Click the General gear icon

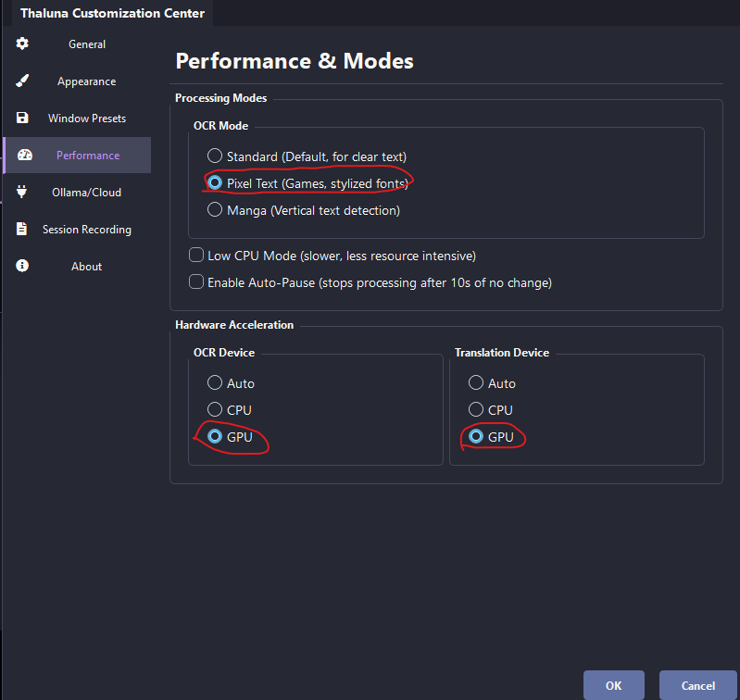pos(22,44)
